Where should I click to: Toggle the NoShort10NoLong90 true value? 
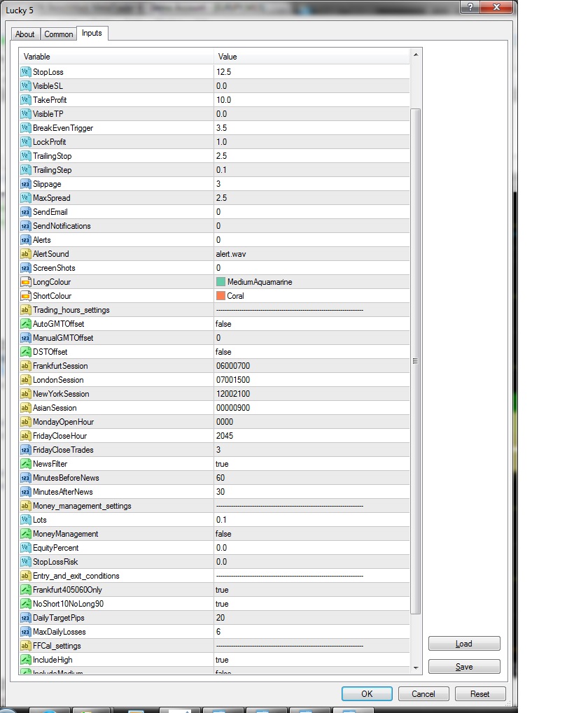point(311,604)
